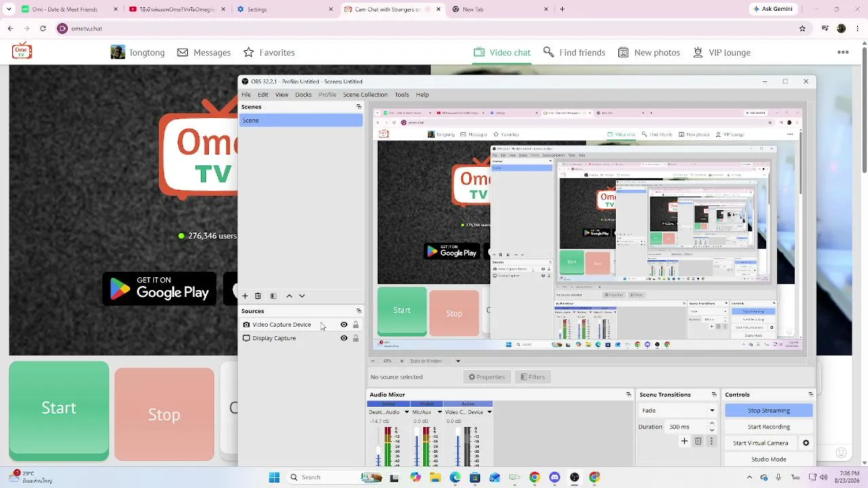The image size is (868, 488).
Task: Open the File menu in OBS
Action: 246,95
